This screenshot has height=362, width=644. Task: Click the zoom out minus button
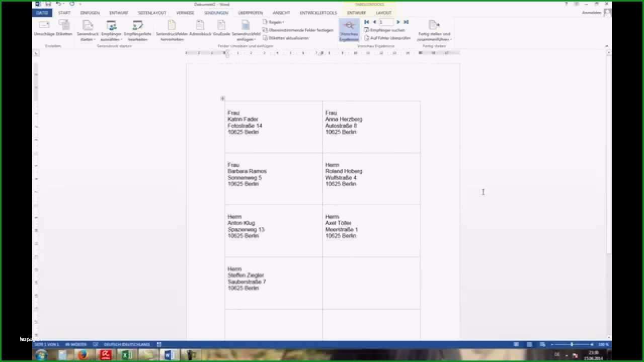pos(552,344)
